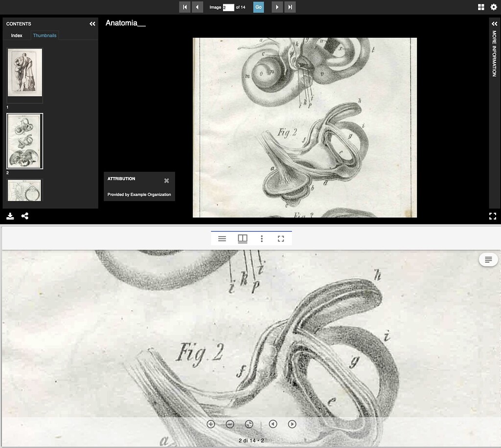Open page 1 thumbnail in Contents panel
Image resolution: width=501 pixels, height=448 pixels.
click(x=24, y=72)
